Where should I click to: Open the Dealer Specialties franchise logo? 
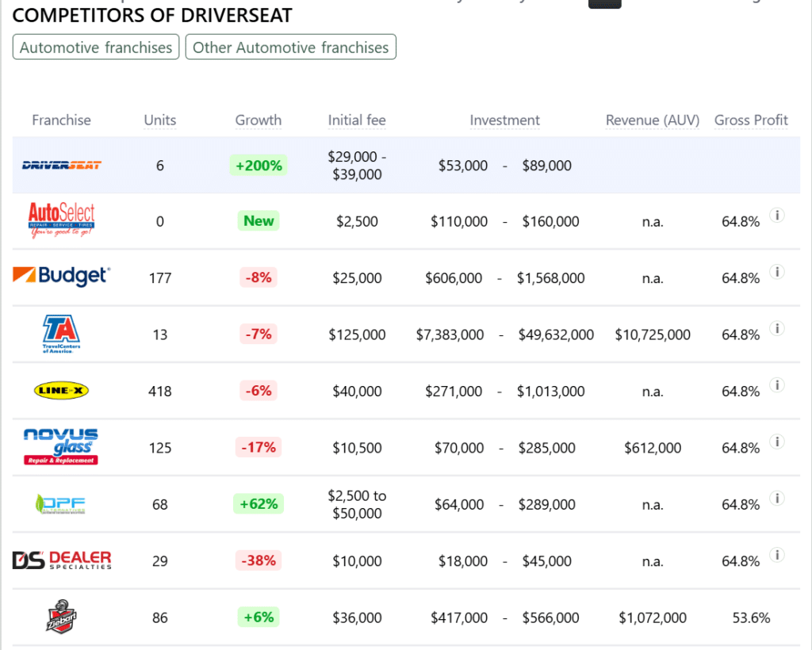coord(62,560)
